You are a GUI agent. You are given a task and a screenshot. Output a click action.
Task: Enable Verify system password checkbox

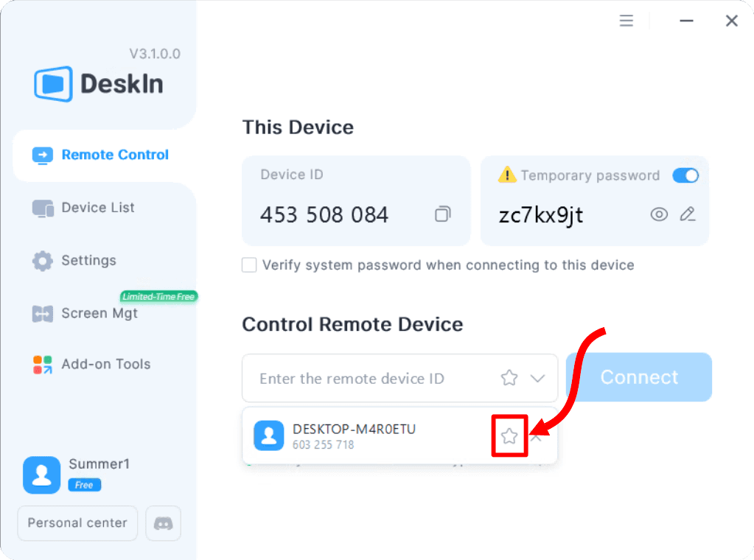coord(249,265)
